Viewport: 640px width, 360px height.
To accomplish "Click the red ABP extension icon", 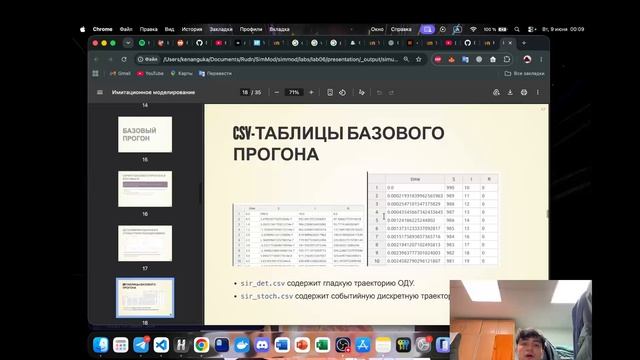I will coord(438,59).
